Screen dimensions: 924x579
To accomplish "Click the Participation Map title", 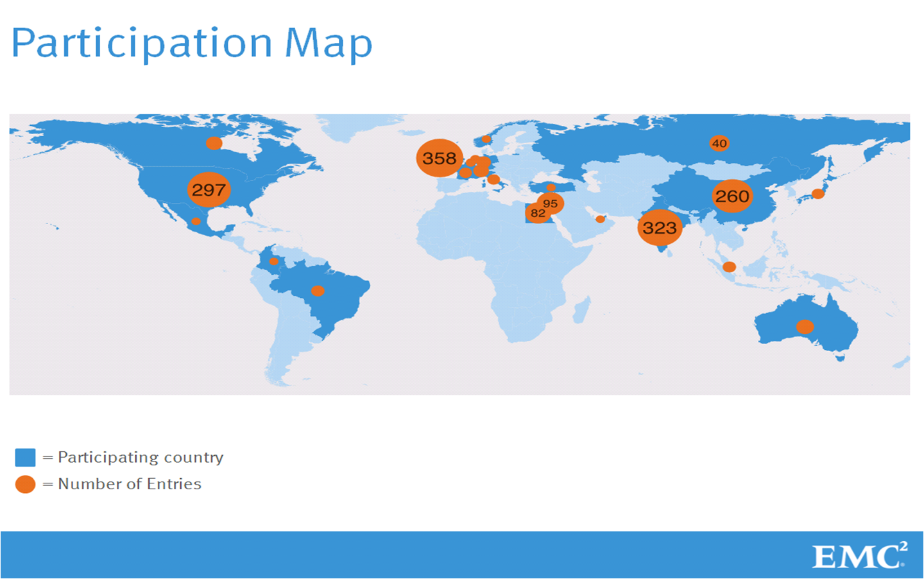I will (192, 44).
